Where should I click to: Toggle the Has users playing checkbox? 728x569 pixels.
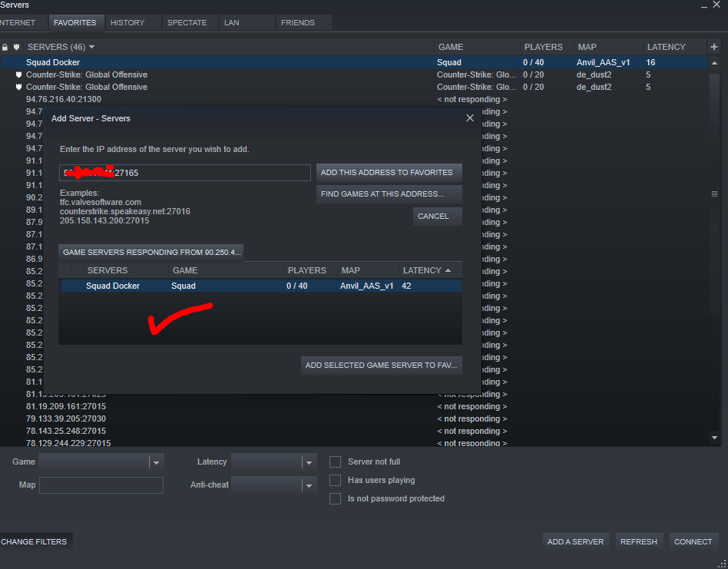[x=335, y=481]
